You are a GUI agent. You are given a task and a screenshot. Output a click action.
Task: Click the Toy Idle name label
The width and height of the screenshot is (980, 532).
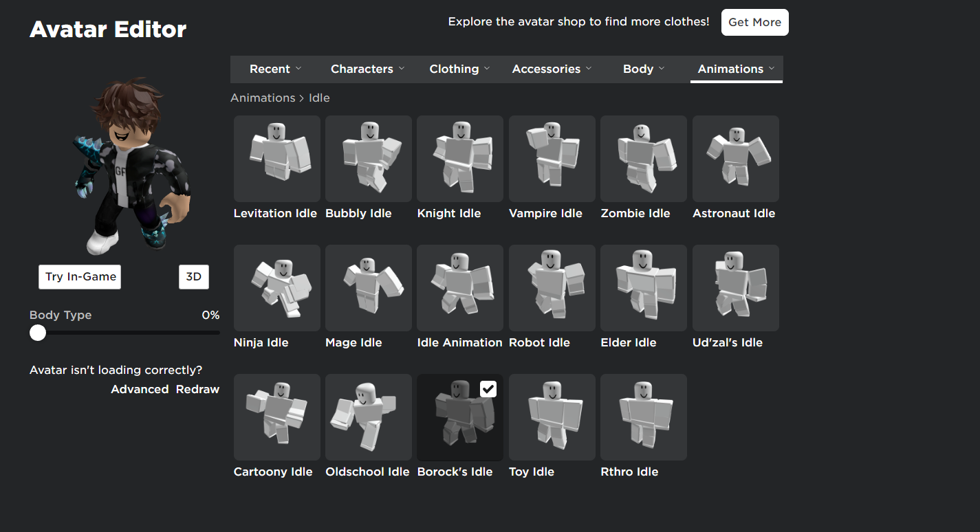click(x=532, y=472)
